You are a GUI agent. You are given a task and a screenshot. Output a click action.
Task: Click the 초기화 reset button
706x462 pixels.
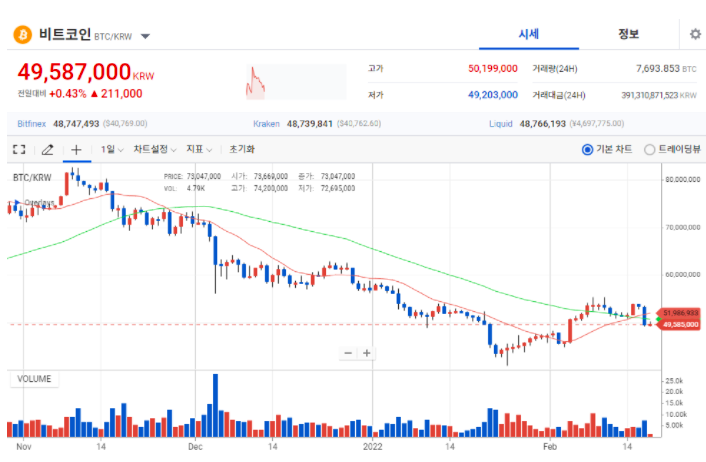[x=241, y=149]
